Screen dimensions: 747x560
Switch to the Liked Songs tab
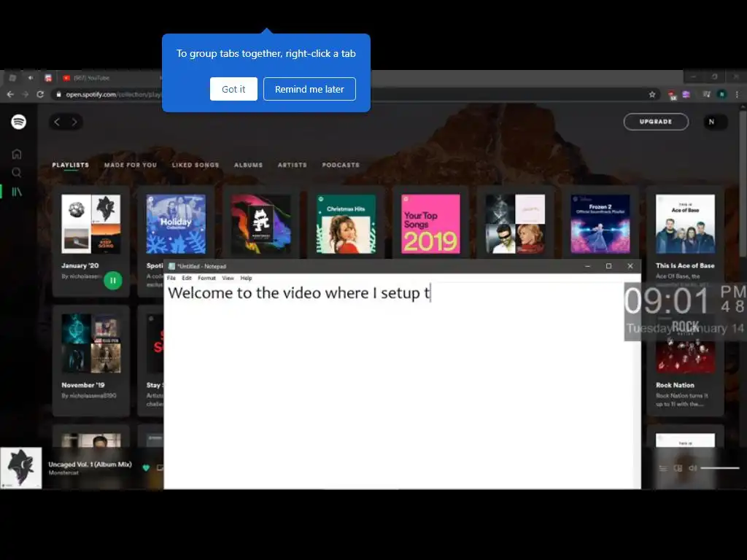tap(196, 165)
